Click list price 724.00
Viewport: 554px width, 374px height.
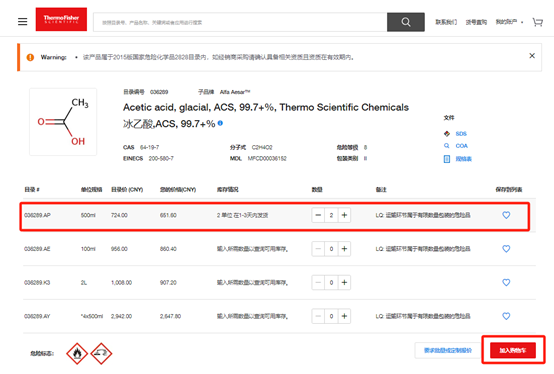[119, 215]
